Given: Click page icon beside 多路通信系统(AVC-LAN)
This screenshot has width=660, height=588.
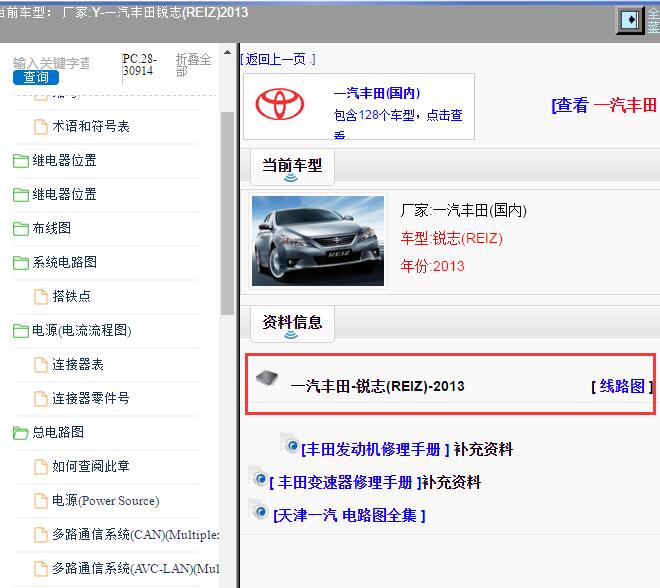Looking at the screenshot, I should coord(41,569).
